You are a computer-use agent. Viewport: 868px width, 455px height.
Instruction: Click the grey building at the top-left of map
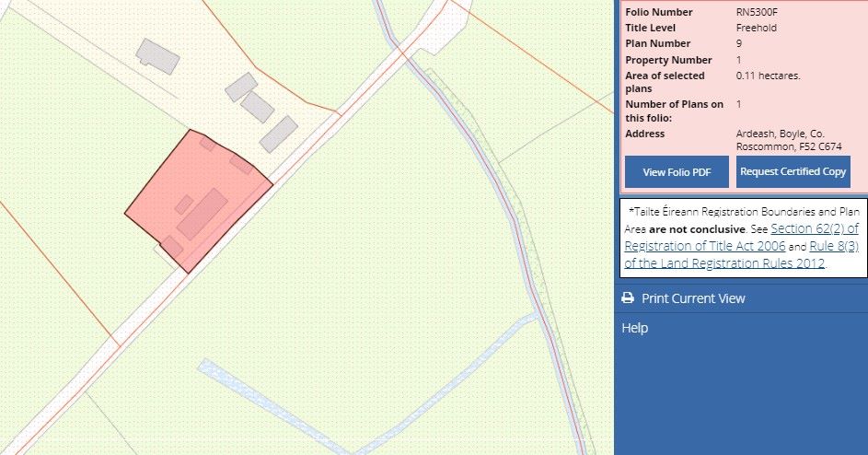tap(157, 55)
